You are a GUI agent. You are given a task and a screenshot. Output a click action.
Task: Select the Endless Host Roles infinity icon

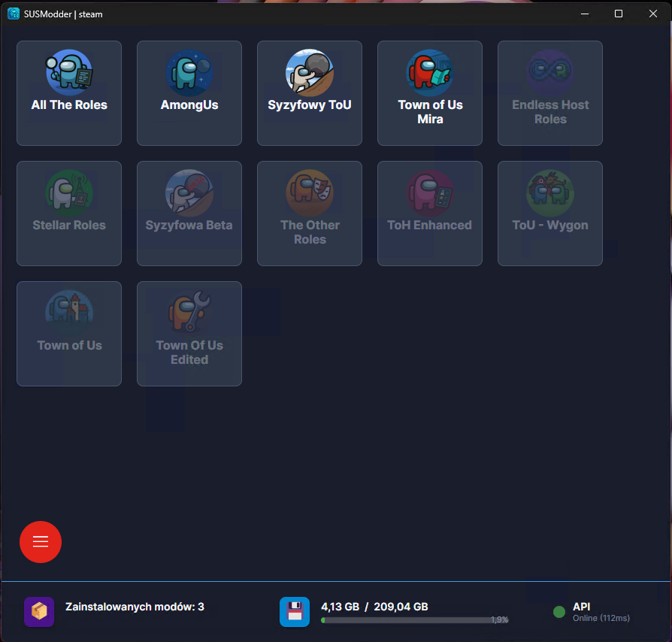click(550, 72)
